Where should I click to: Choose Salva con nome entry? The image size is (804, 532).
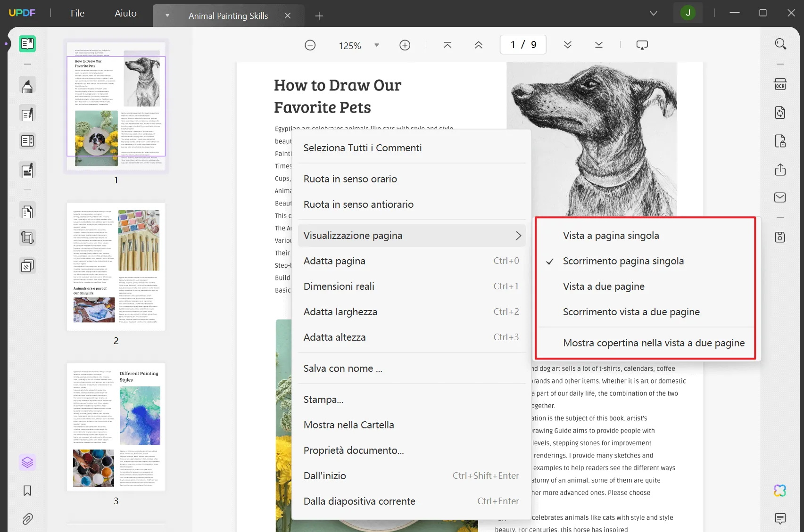pos(412,368)
